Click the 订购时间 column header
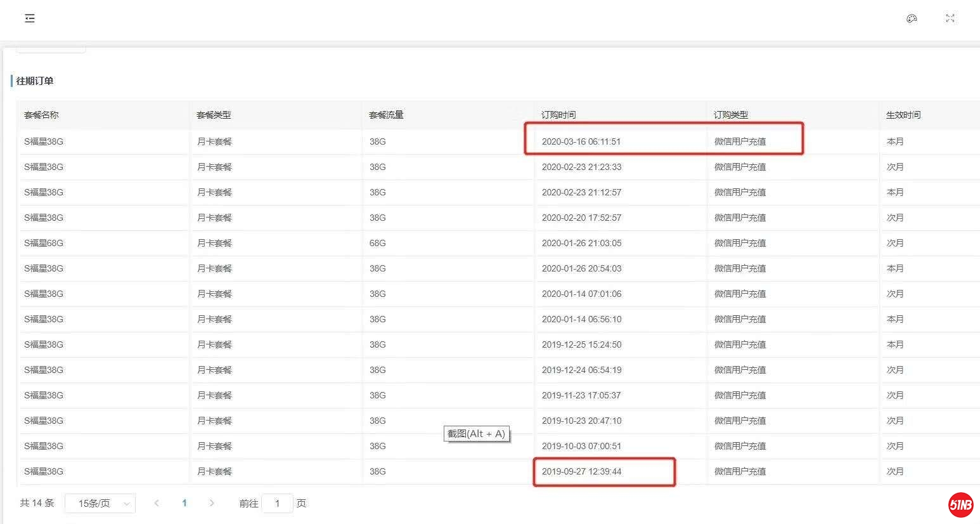Viewport: 980px width, 524px height. point(558,115)
